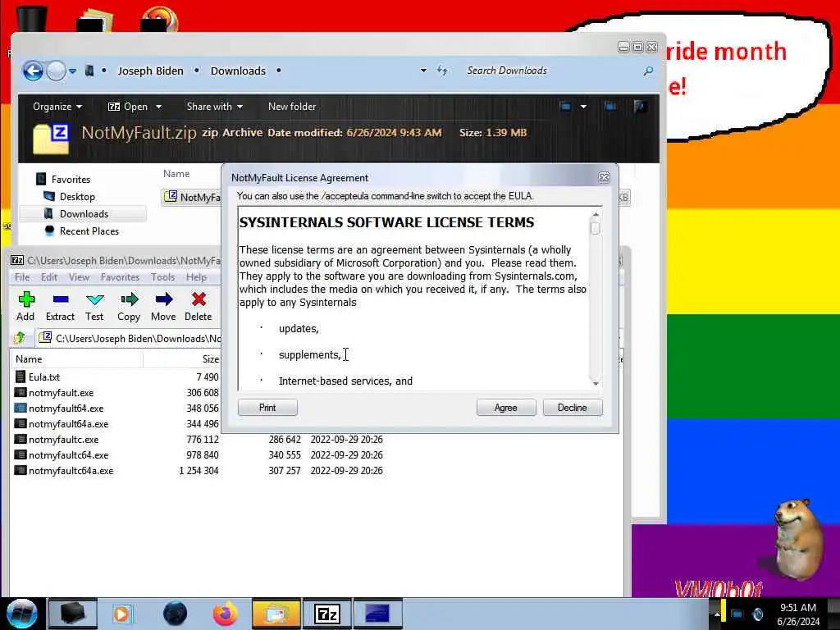Open the 7-Zip Edit menu

pos(48,277)
